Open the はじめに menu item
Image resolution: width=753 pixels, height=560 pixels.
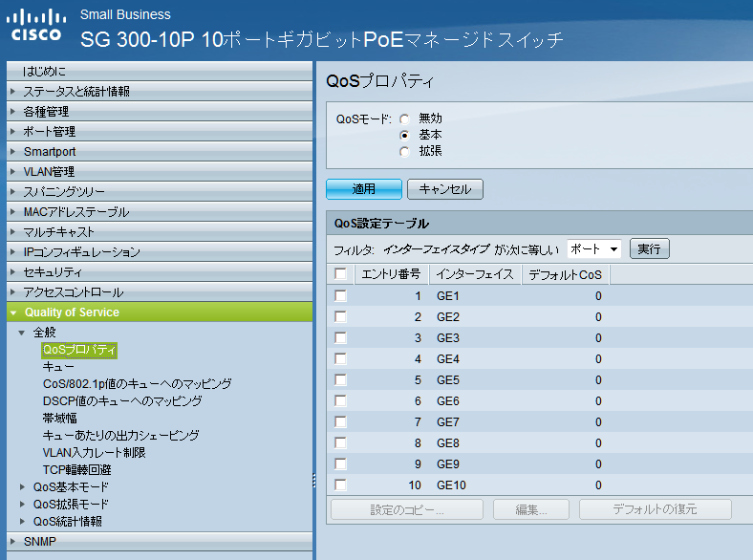pos(160,71)
